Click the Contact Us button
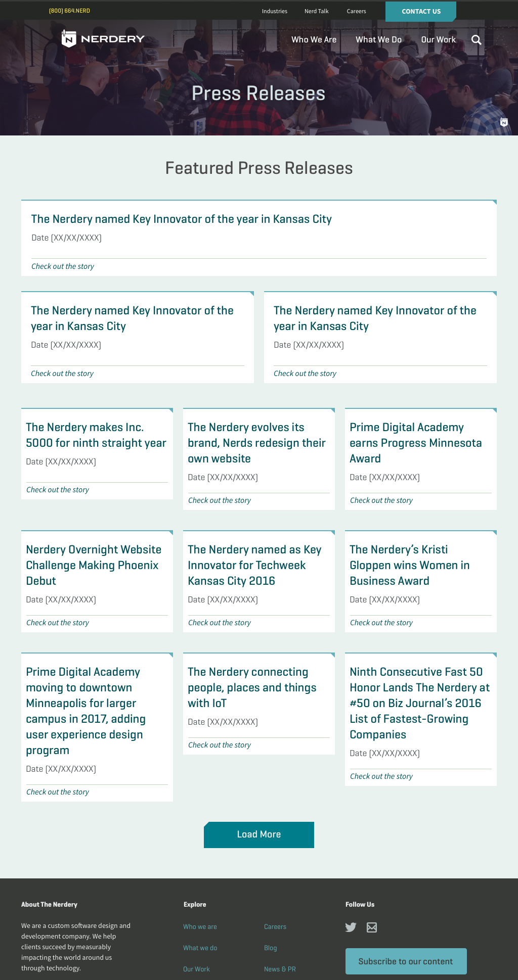 421,12
